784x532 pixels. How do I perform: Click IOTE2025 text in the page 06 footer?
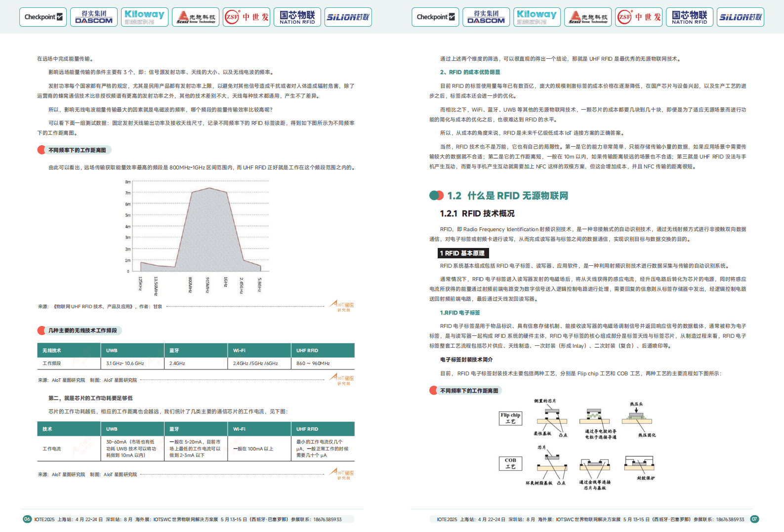[44, 520]
